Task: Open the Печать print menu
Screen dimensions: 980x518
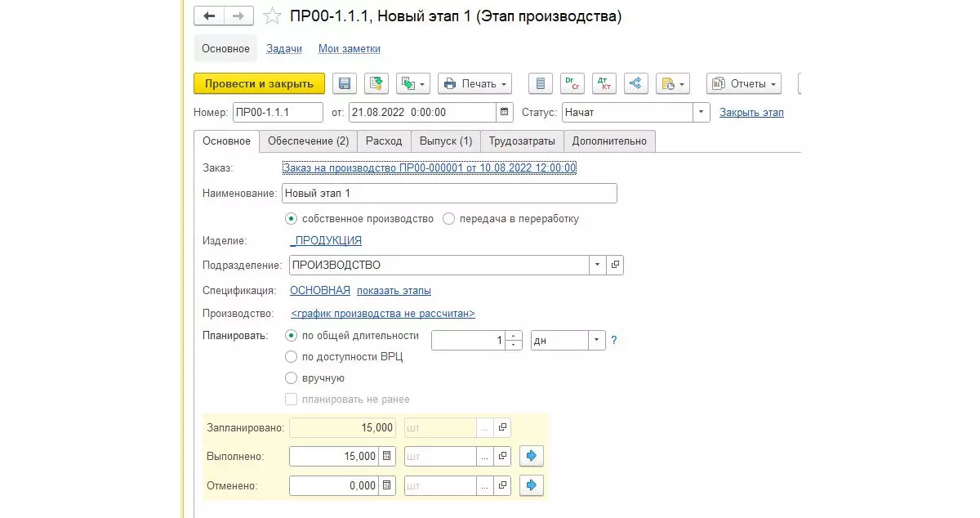Action: [474, 83]
